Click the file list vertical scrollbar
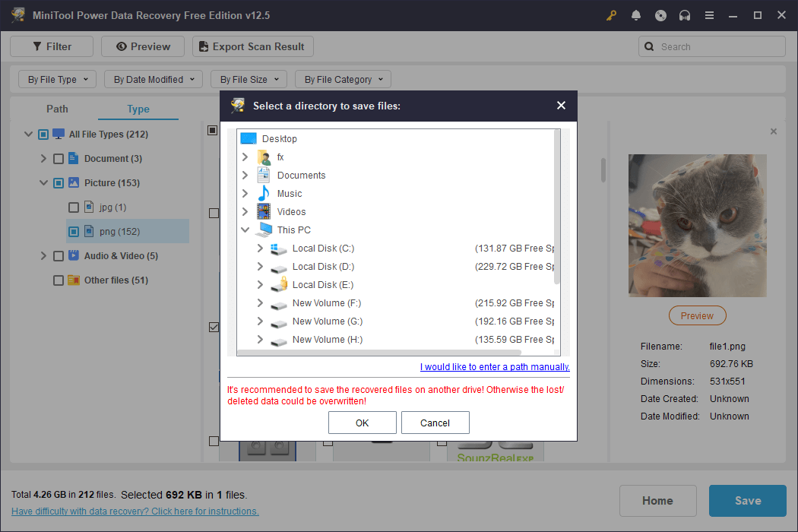 tap(603, 170)
